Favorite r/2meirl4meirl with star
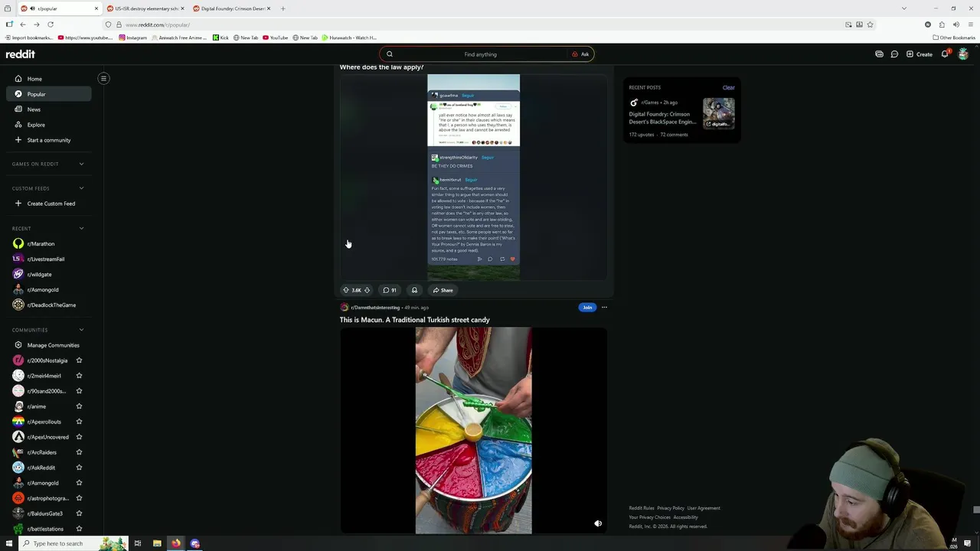The width and height of the screenshot is (980, 551). coord(79,376)
